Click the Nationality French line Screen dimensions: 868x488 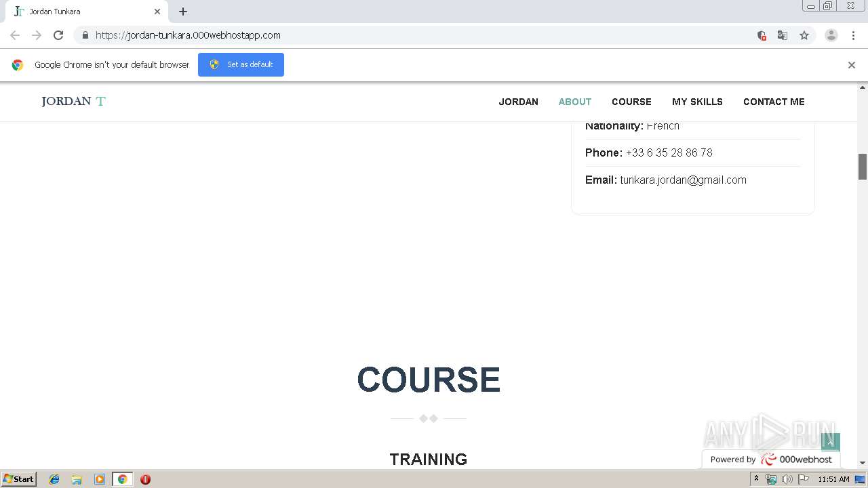coord(632,126)
